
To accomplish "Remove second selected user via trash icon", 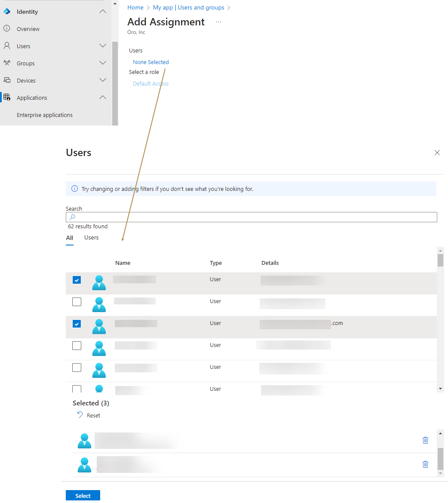I will pos(425,464).
